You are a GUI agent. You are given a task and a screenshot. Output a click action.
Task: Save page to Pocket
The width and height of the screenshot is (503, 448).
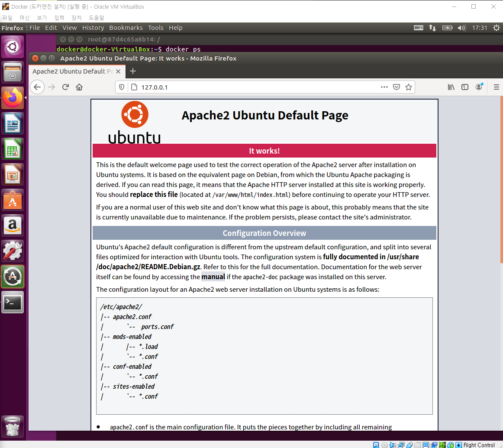(397, 87)
